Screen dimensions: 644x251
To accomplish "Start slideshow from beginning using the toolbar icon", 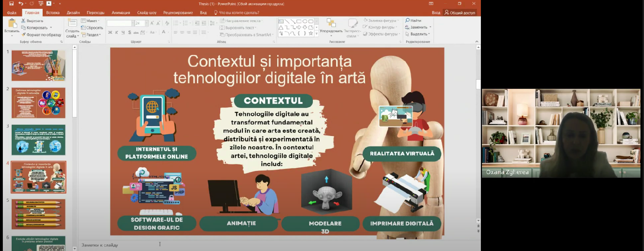I will click(x=41, y=4).
